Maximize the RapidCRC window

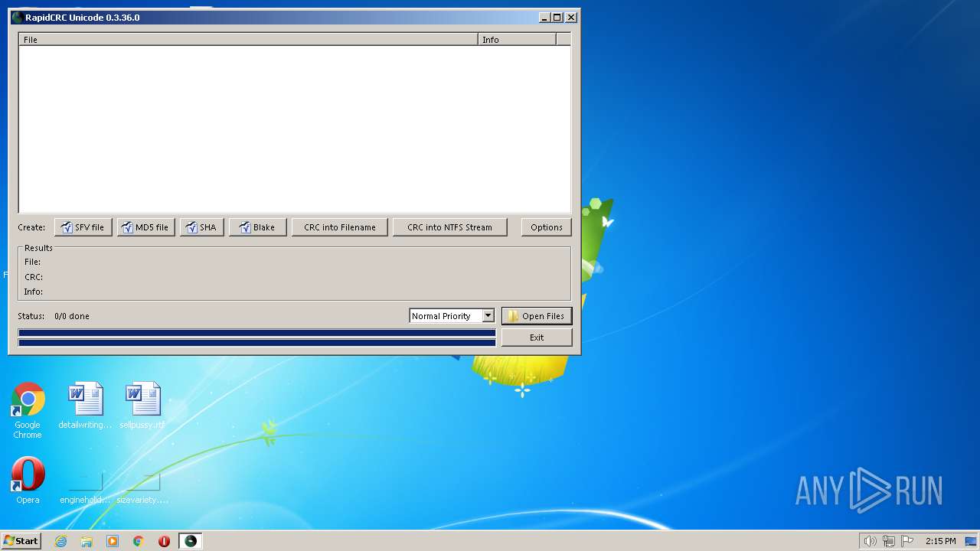click(557, 18)
